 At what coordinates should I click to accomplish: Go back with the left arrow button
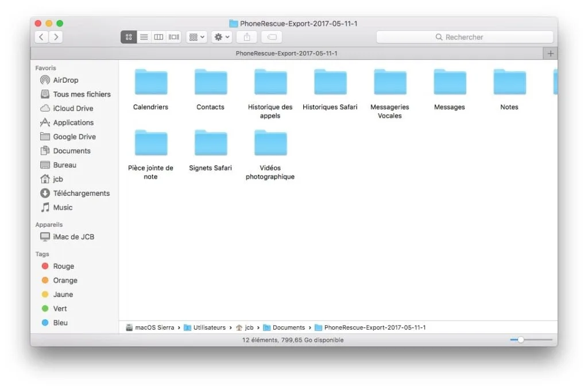click(x=41, y=37)
